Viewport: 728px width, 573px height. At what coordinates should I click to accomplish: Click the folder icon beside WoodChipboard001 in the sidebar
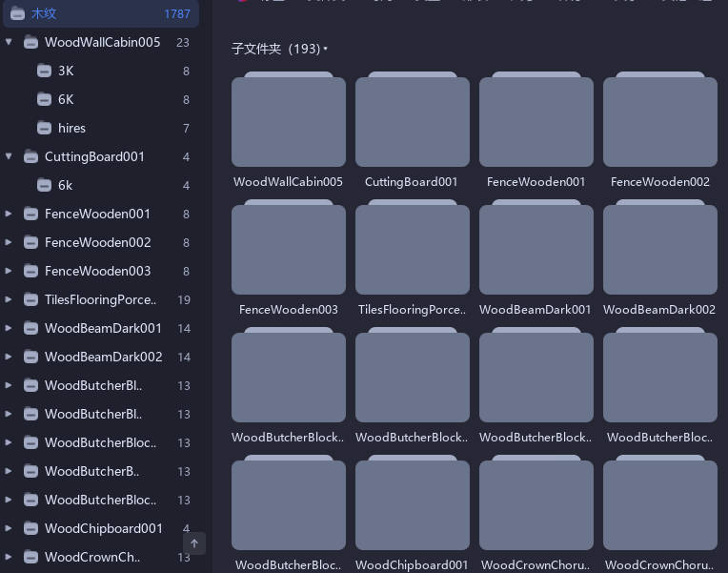click(x=30, y=528)
